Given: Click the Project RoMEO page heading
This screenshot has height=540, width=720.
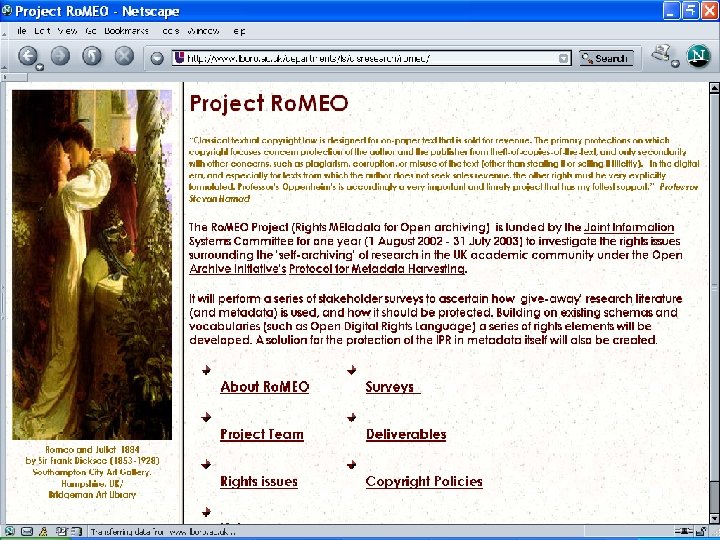Looking at the screenshot, I should 269,103.
